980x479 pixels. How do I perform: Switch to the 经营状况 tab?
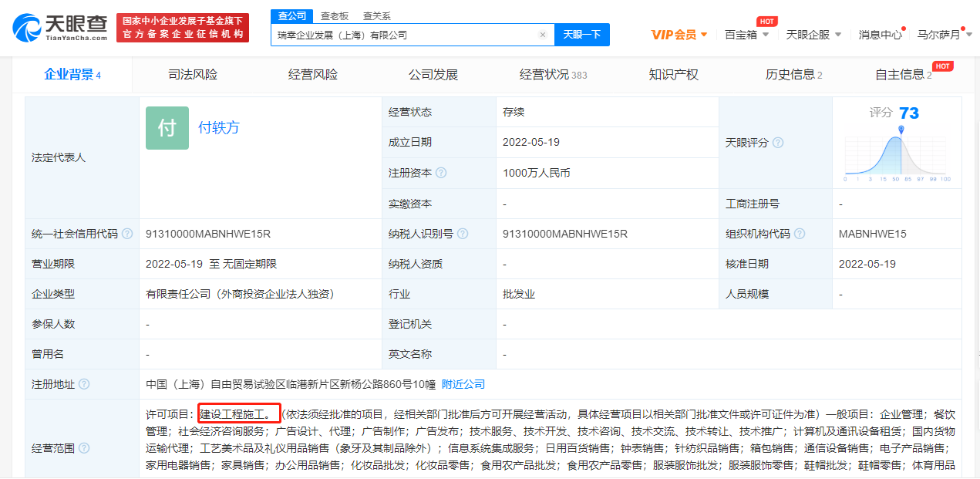[545, 74]
